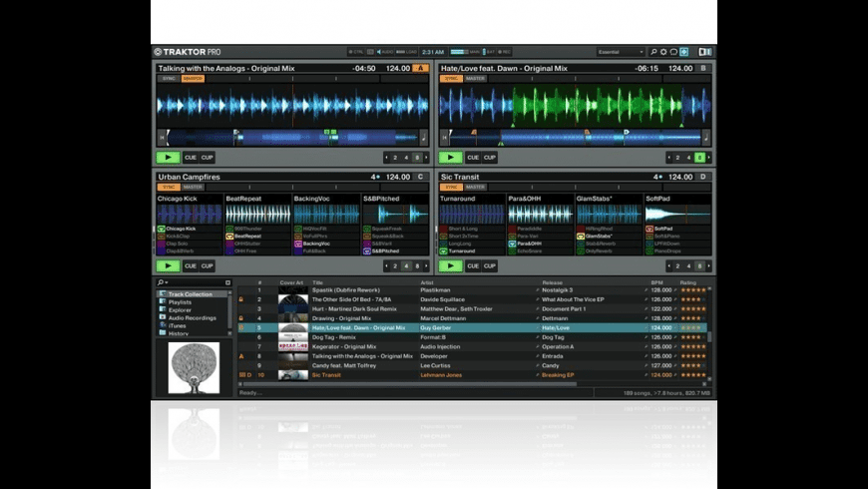The image size is (868, 489).
Task: Click the tempo note icon on Deck A's stripe
Action: pyautogui.click(x=423, y=138)
